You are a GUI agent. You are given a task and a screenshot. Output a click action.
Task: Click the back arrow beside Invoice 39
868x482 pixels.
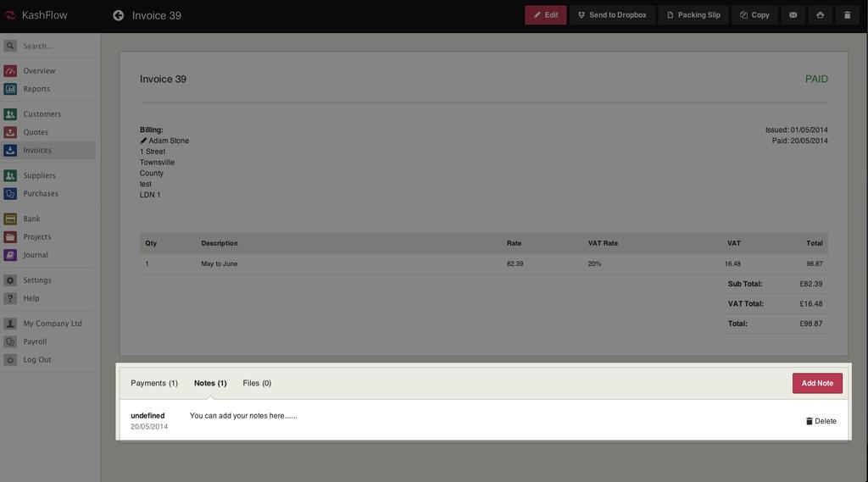119,15
